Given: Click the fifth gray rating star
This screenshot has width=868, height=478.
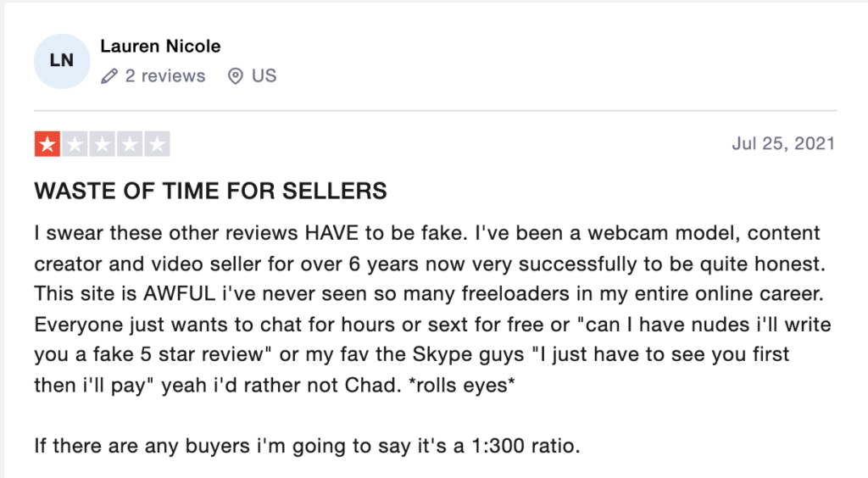Looking at the screenshot, I should tap(157, 144).
